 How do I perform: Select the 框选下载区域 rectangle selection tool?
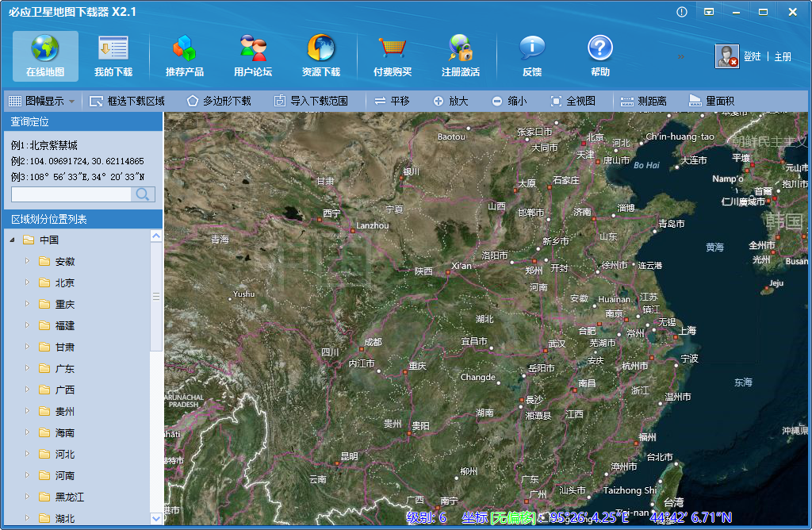pos(127,102)
